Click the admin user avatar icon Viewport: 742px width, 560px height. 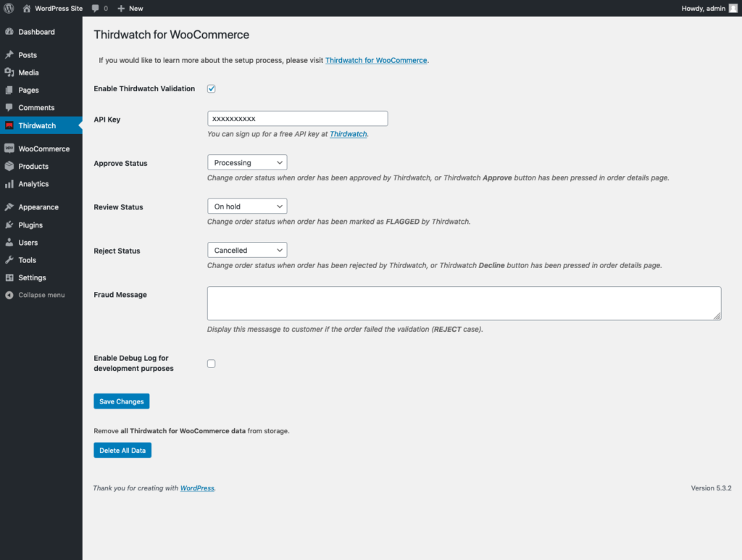pyautogui.click(x=733, y=8)
